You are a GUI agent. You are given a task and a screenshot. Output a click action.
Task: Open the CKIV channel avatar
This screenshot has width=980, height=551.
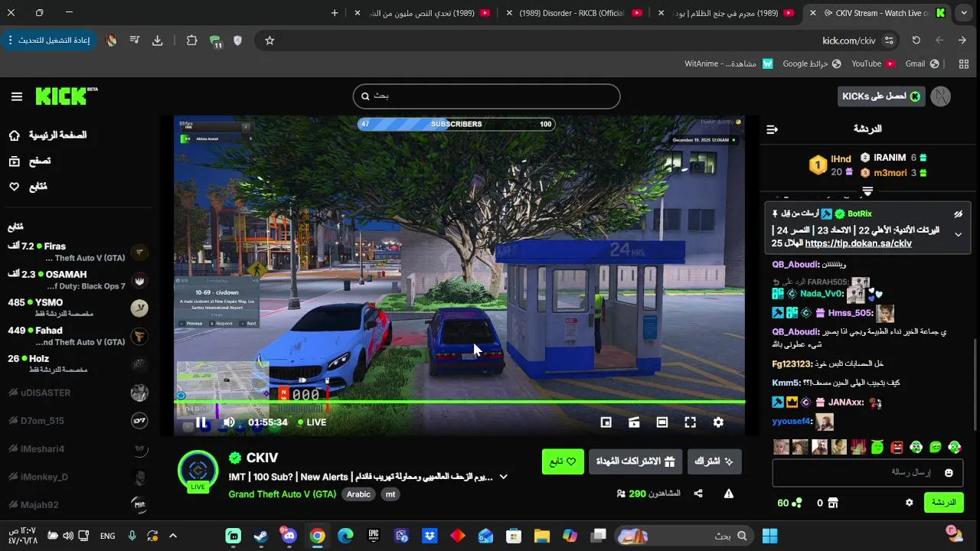198,471
